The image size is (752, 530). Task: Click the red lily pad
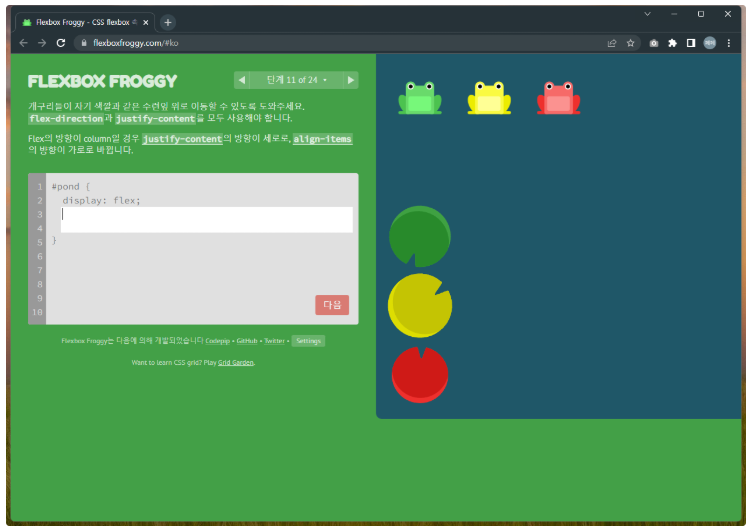pos(420,375)
